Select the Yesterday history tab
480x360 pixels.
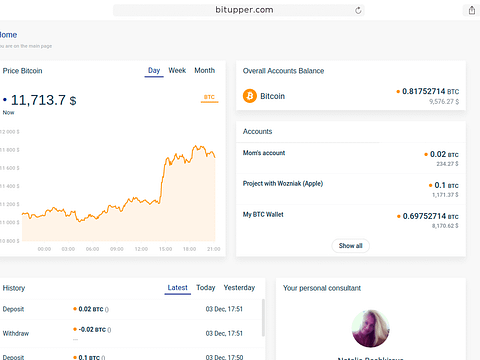coord(239,288)
